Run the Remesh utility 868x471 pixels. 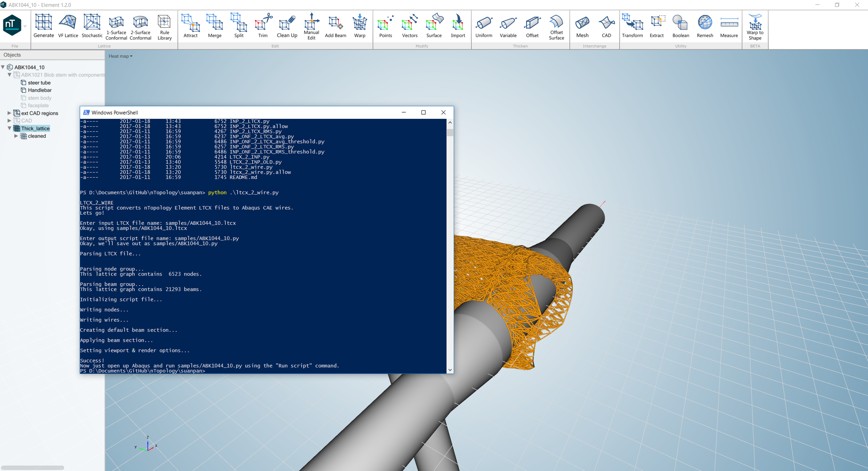point(705,26)
